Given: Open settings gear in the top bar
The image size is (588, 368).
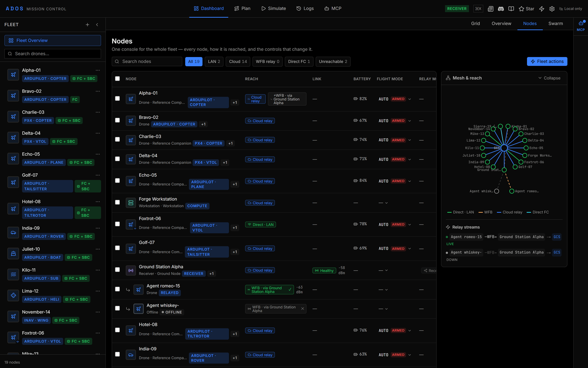Looking at the screenshot, I should 552,9.
